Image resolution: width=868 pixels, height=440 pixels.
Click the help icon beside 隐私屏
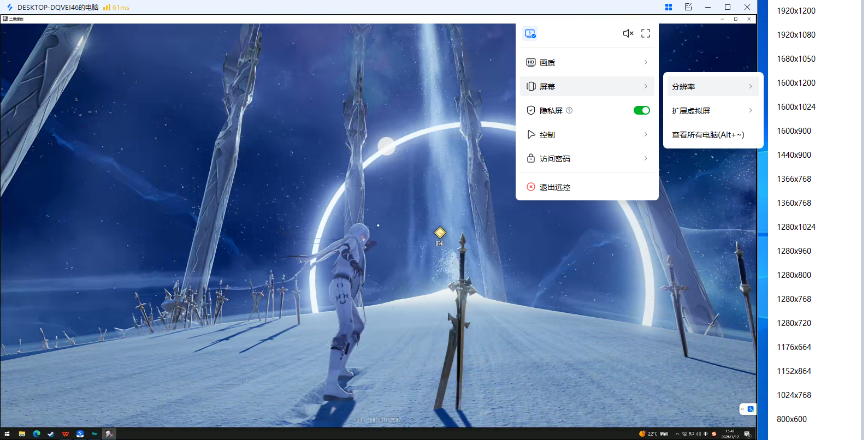pyautogui.click(x=569, y=110)
